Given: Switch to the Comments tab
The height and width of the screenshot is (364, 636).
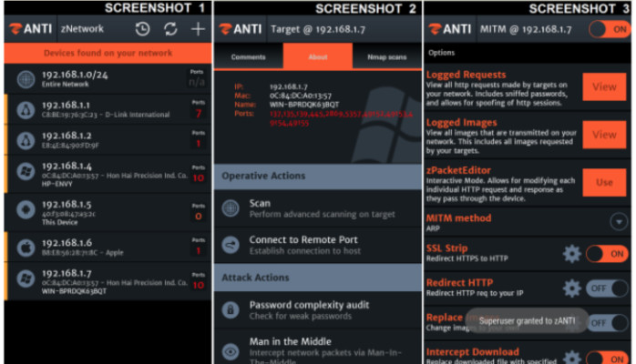Looking at the screenshot, I should coord(248,57).
